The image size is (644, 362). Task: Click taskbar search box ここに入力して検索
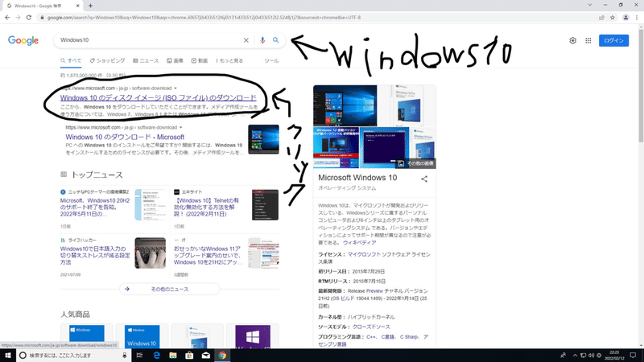(74, 356)
